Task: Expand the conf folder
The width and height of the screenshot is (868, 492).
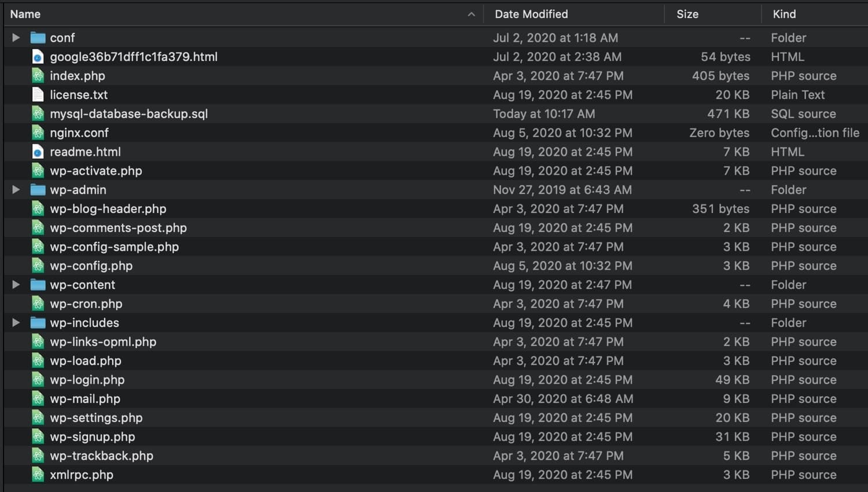Action: coord(15,37)
